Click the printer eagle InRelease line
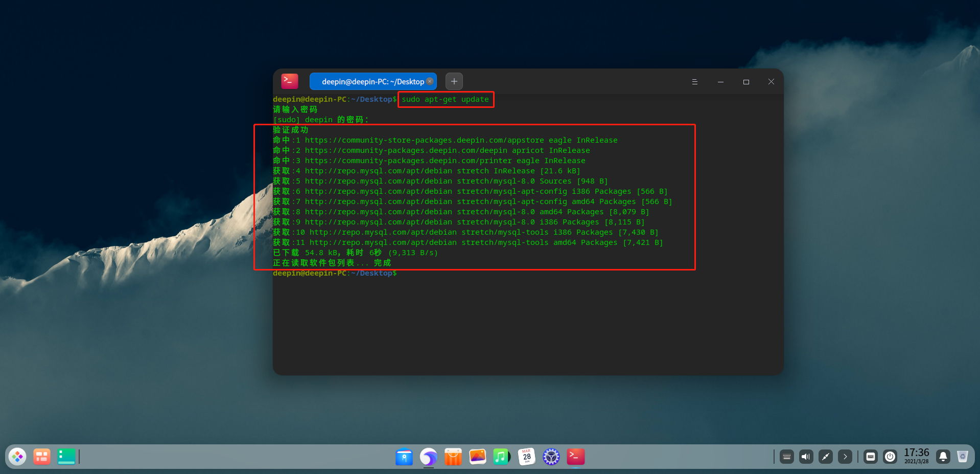 pyautogui.click(x=429, y=161)
